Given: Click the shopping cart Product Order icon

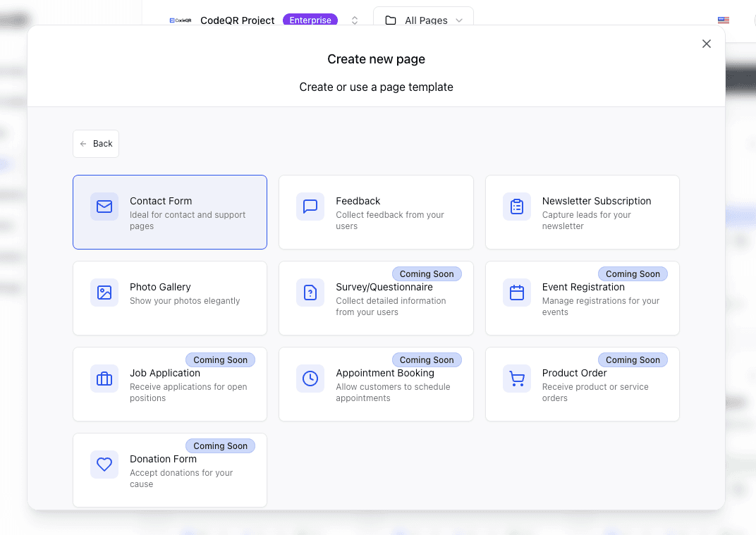Looking at the screenshot, I should click(x=517, y=379).
